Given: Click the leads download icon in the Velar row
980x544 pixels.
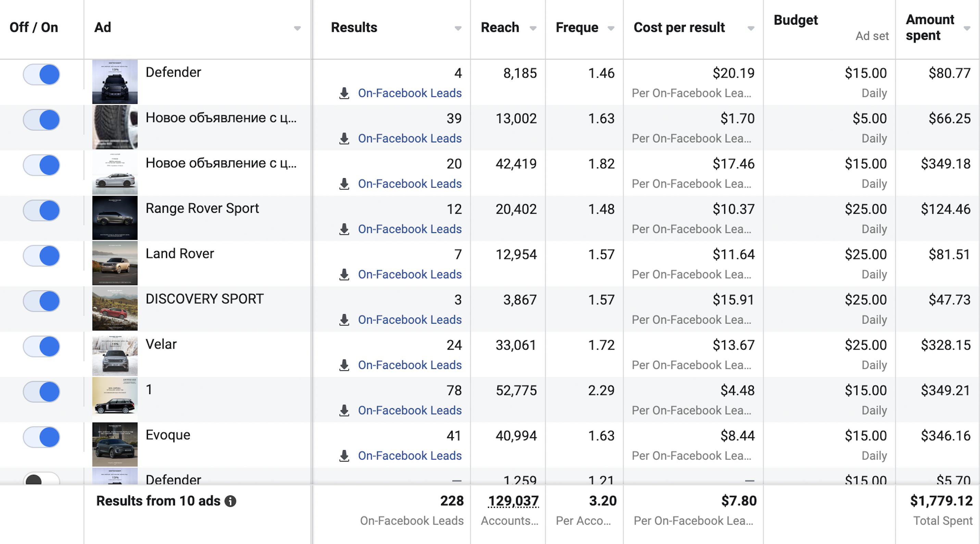Looking at the screenshot, I should click(344, 365).
